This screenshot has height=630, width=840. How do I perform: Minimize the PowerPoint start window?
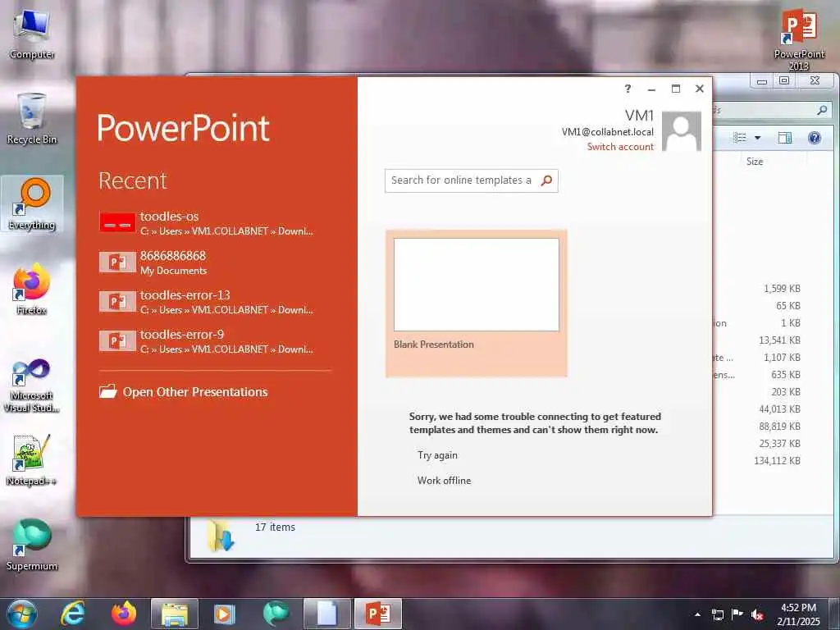651,89
